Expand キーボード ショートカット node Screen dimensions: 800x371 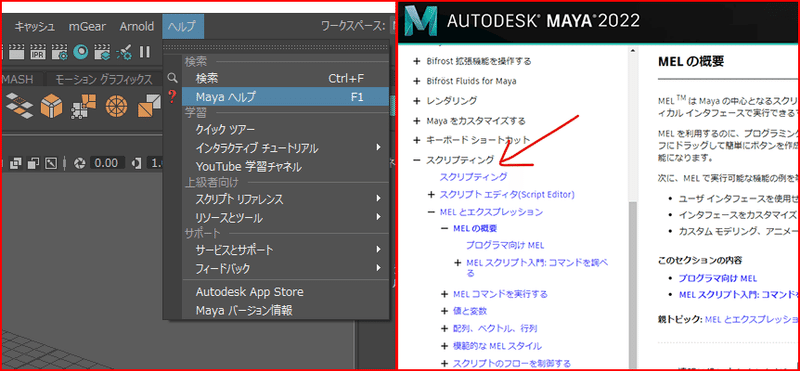(x=417, y=139)
